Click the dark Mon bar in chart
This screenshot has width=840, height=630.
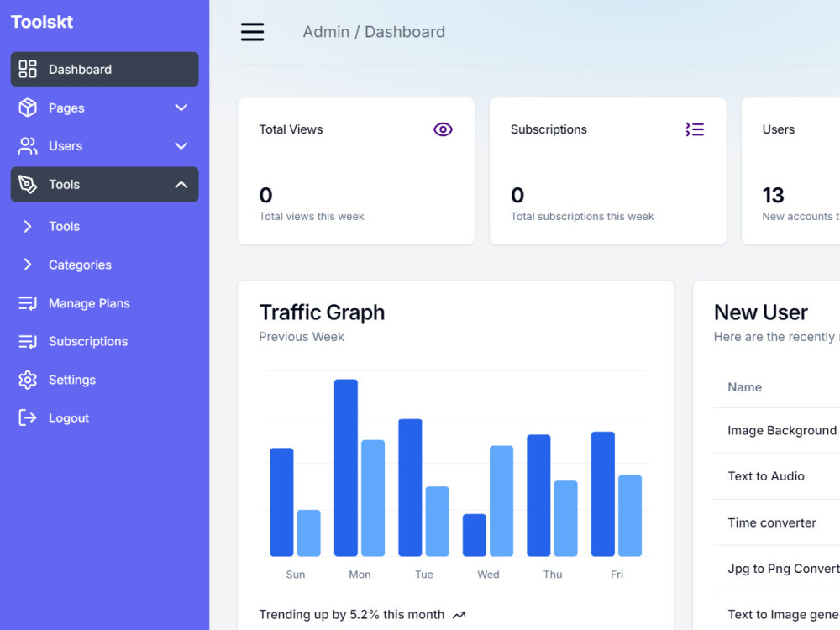(346, 468)
